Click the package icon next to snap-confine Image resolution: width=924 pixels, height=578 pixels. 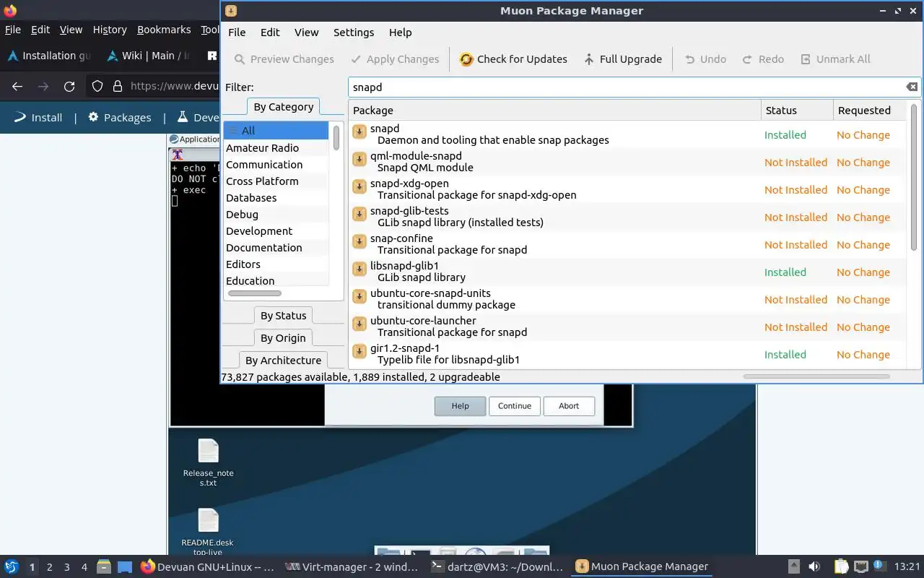(x=359, y=241)
